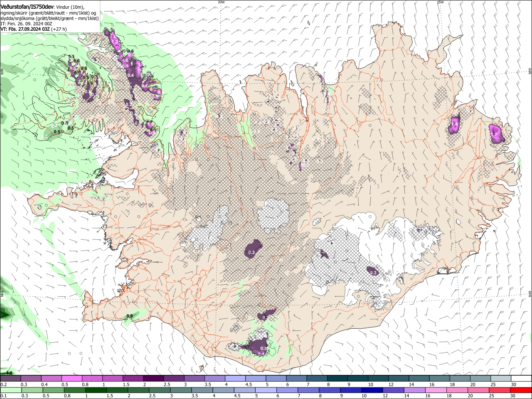Click the 1.2 value at the bottom-left corner
Image resolution: width=532 pixels, height=399 pixels.
(9, 373)
